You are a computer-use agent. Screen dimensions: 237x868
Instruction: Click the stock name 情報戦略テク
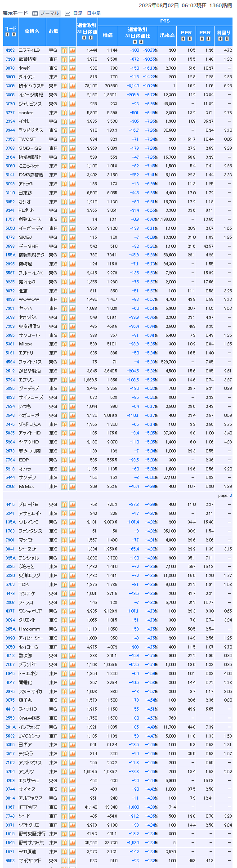click(x=31, y=255)
